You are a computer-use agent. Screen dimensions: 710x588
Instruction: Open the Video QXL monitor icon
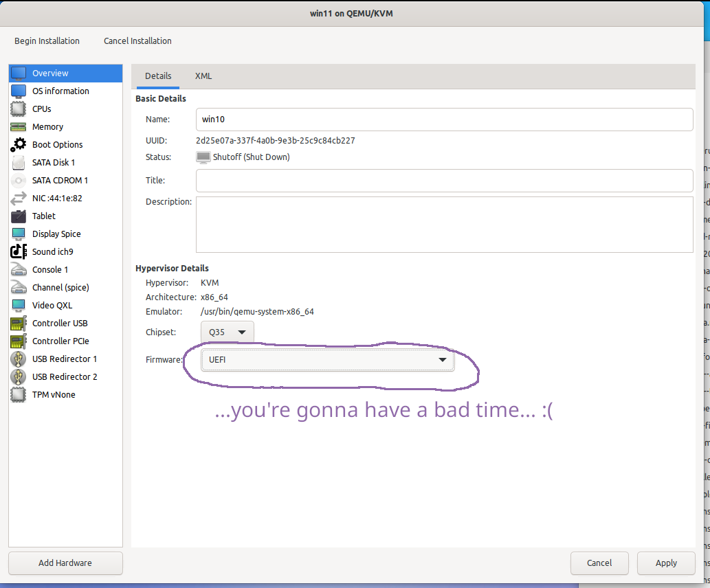click(19, 306)
